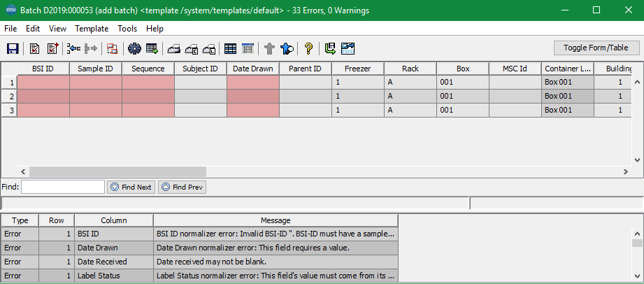
Task: Click the scanner icon labeled E
Action: point(192,49)
